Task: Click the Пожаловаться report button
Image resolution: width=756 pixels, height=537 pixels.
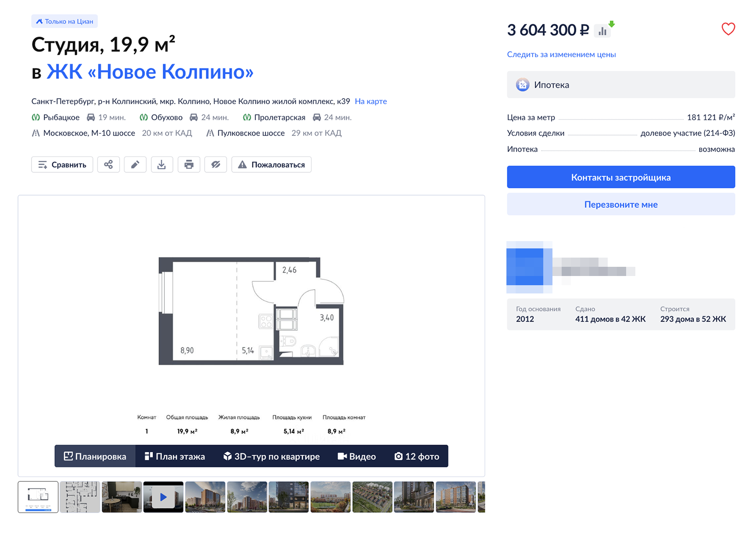Action: pyautogui.click(x=271, y=165)
